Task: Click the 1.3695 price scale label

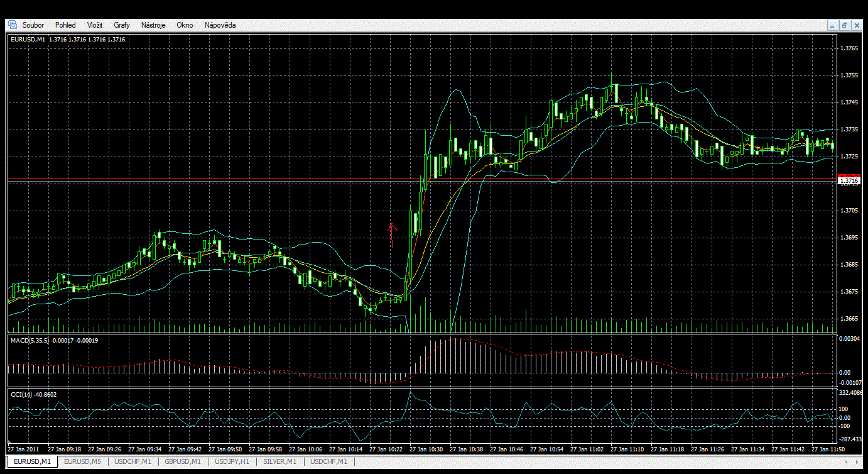Action: coord(849,238)
